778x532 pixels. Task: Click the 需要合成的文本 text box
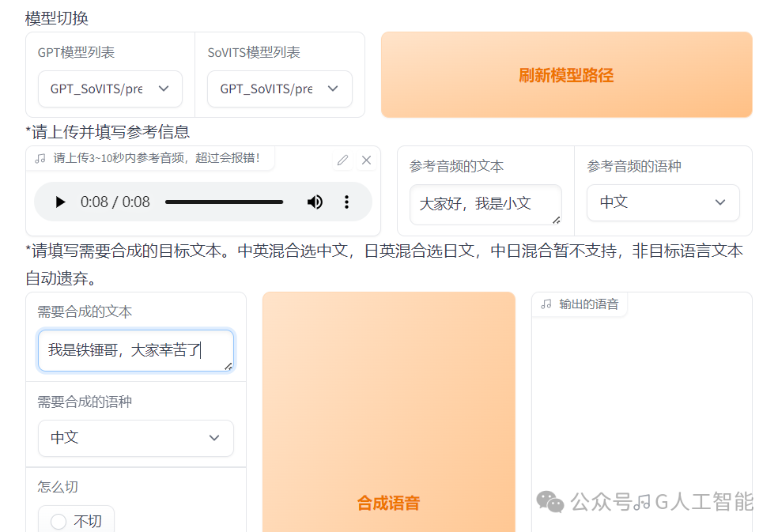click(x=136, y=351)
